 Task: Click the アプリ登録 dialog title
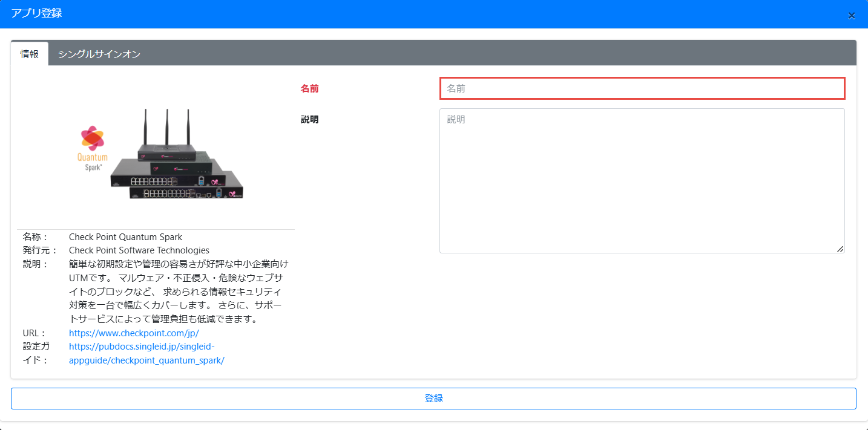point(36,13)
